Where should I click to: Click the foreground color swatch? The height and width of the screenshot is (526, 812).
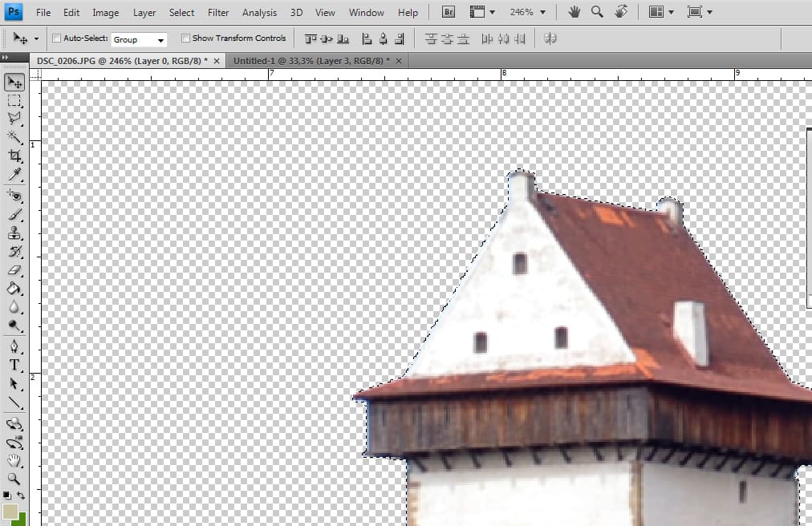pos(10,512)
